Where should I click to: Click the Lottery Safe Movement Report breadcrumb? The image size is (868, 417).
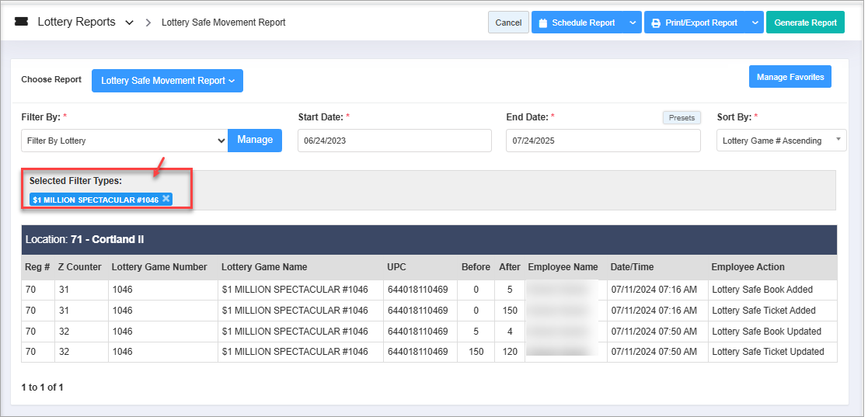(223, 23)
